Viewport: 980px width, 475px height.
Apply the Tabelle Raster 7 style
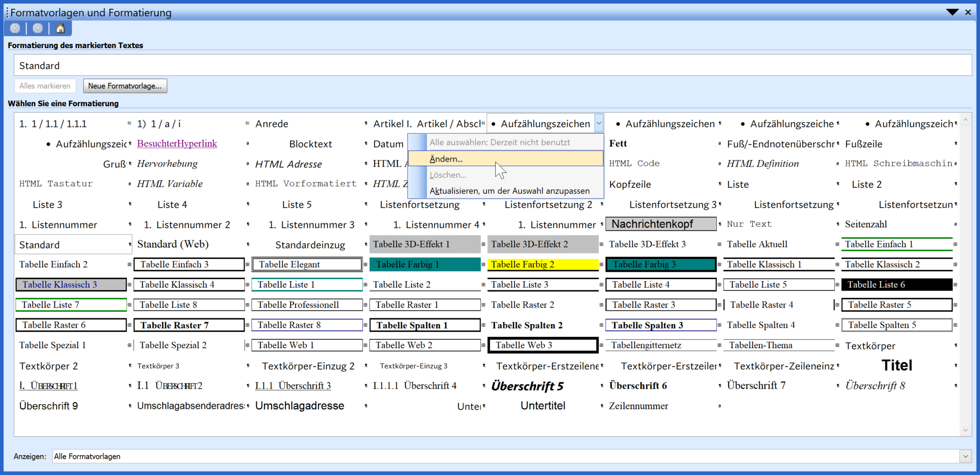[x=189, y=325]
